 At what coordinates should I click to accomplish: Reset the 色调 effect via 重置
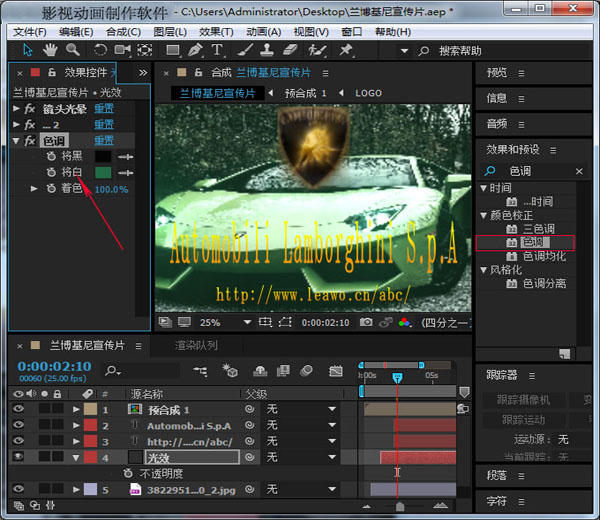click(x=104, y=141)
